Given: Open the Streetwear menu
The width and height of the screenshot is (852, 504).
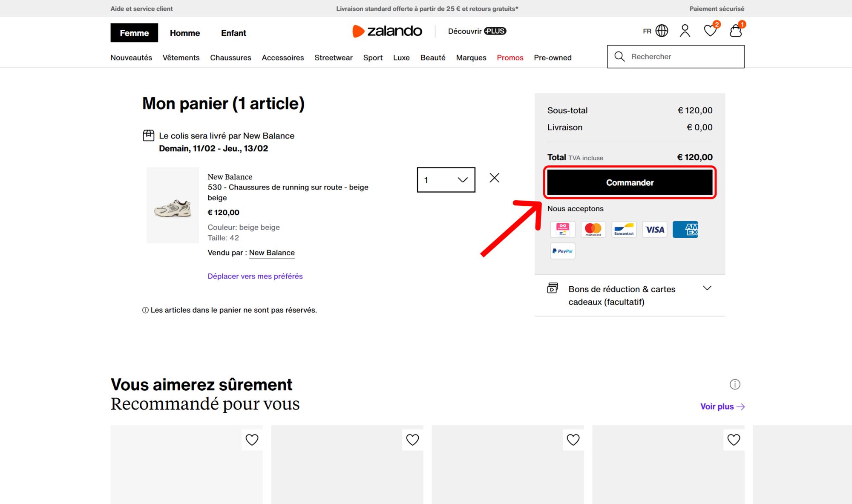Looking at the screenshot, I should pos(334,58).
